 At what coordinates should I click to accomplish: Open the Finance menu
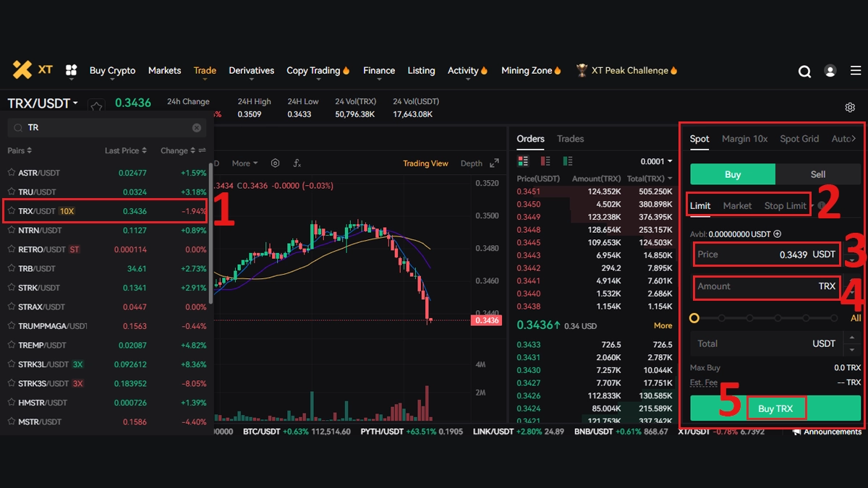click(x=379, y=70)
